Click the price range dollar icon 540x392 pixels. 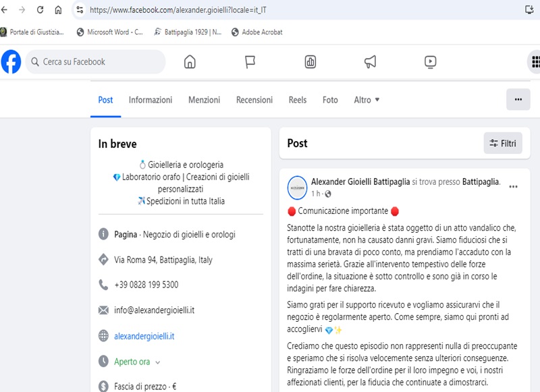pyautogui.click(x=103, y=386)
